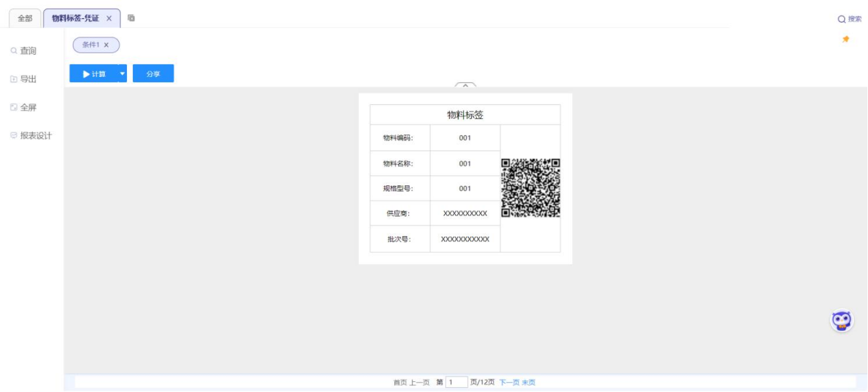Click the value in the 供应商 row
Viewport: 868px width, 392px height.
point(465,213)
